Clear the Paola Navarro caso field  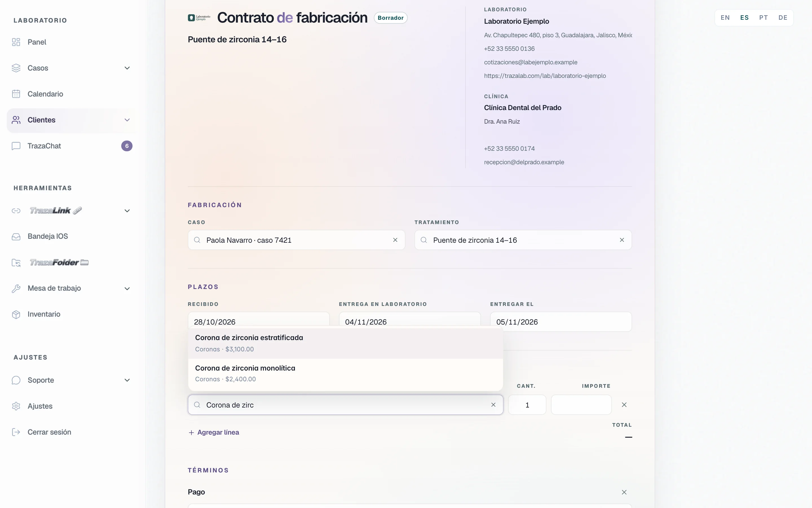395,240
